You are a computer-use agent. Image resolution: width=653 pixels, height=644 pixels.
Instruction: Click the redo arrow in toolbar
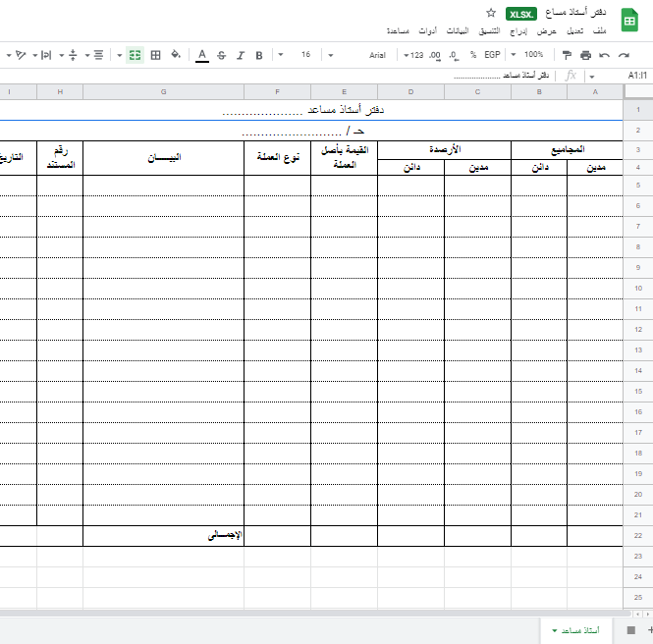point(623,55)
